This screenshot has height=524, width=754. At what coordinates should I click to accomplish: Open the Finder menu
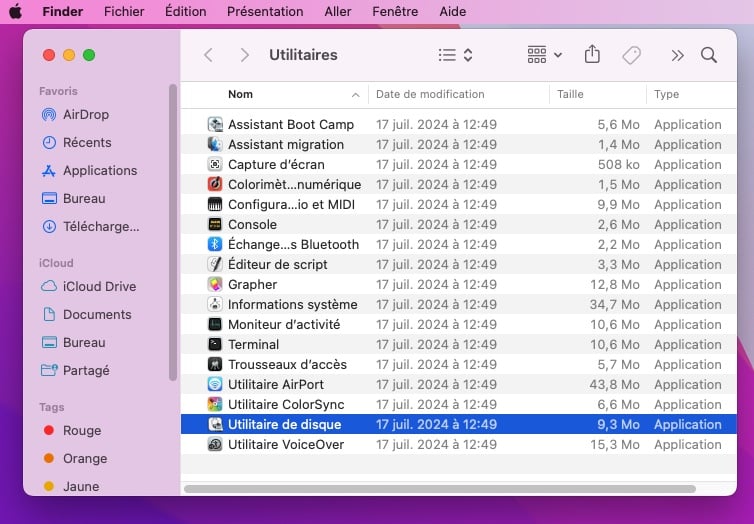pos(63,11)
